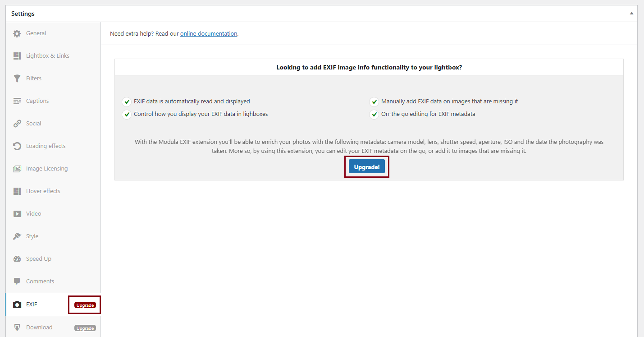The width and height of the screenshot is (644, 337).
Task: Click the General gear icon
Action: tap(17, 33)
